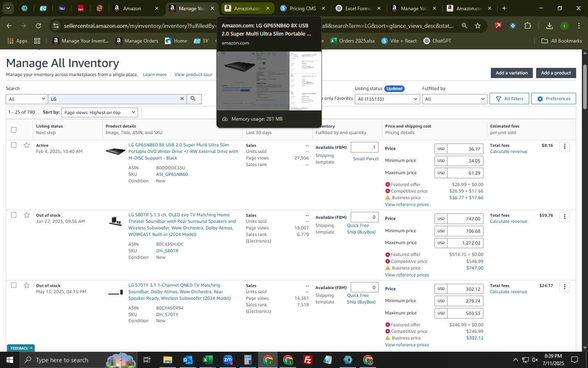Open the browser extensions puzzle icon
Screen dimensions: 588x368
pos(528,26)
